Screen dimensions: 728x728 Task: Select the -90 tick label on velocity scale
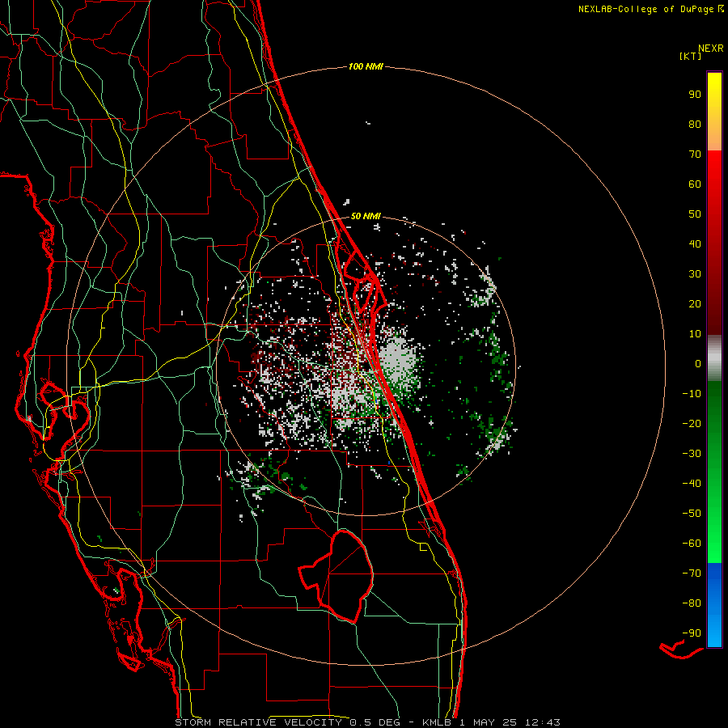coord(692,633)
